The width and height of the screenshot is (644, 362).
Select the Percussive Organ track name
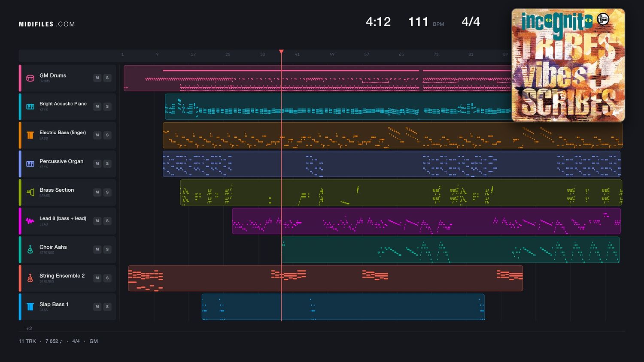(x=61, y=161)
